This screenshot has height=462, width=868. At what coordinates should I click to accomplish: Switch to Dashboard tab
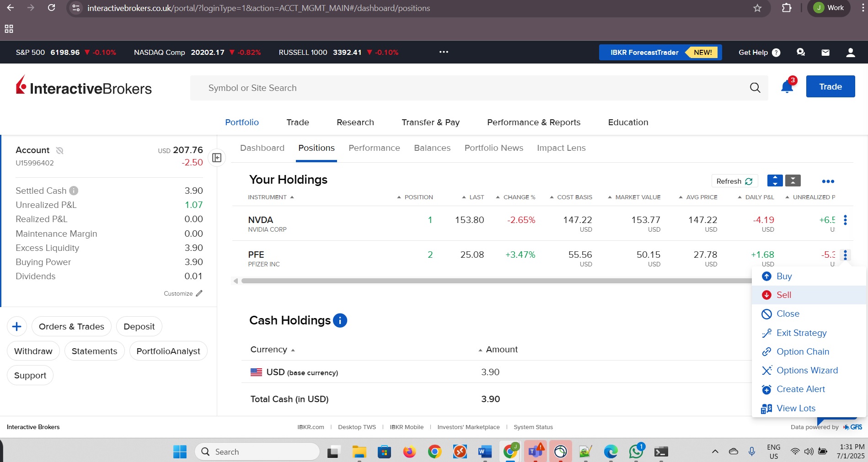pos(262,148)
